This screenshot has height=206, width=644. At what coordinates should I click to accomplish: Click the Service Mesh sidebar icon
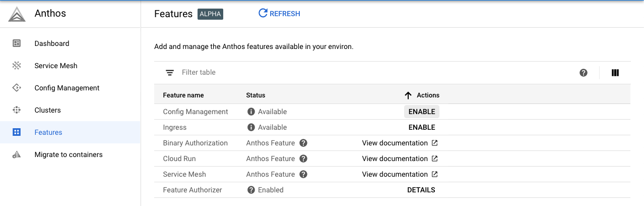coord(17,66)
